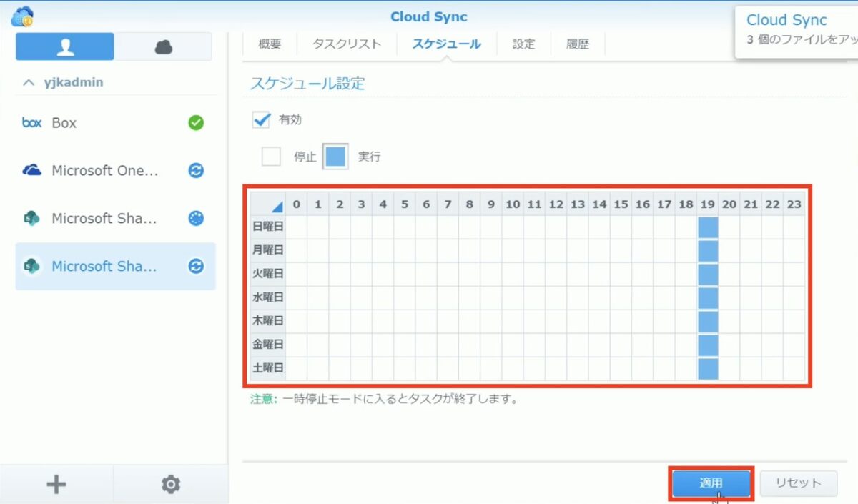
Task: Apply schedule changes with 適用 button
Action: pos(711,483)
